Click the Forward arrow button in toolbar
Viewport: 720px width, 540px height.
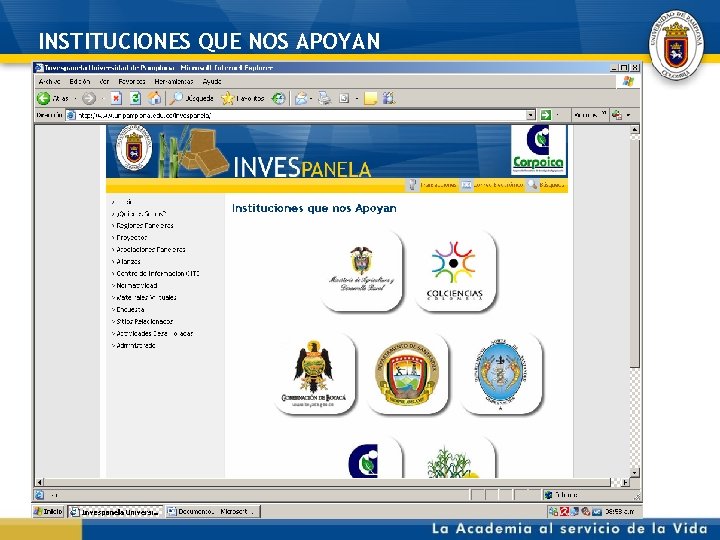tap(89, 98)
